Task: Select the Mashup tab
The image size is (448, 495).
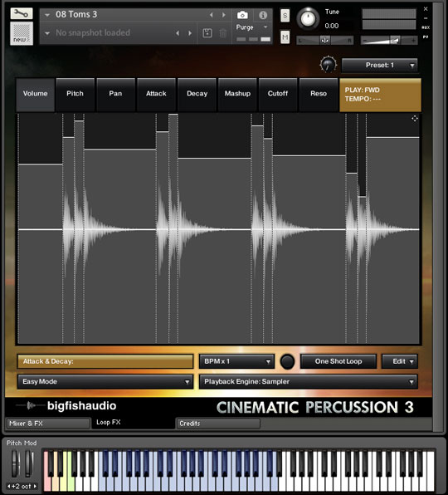Action: coord(237,95)
